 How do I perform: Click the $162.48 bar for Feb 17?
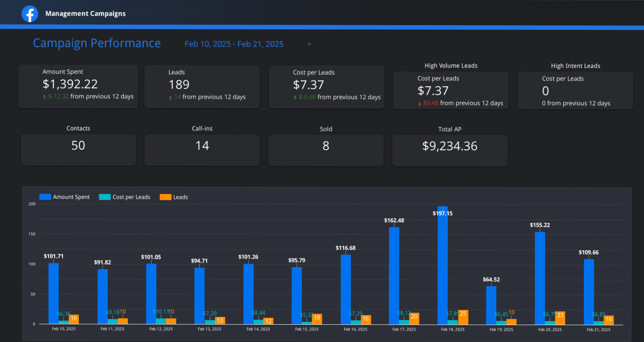point(394,276)
